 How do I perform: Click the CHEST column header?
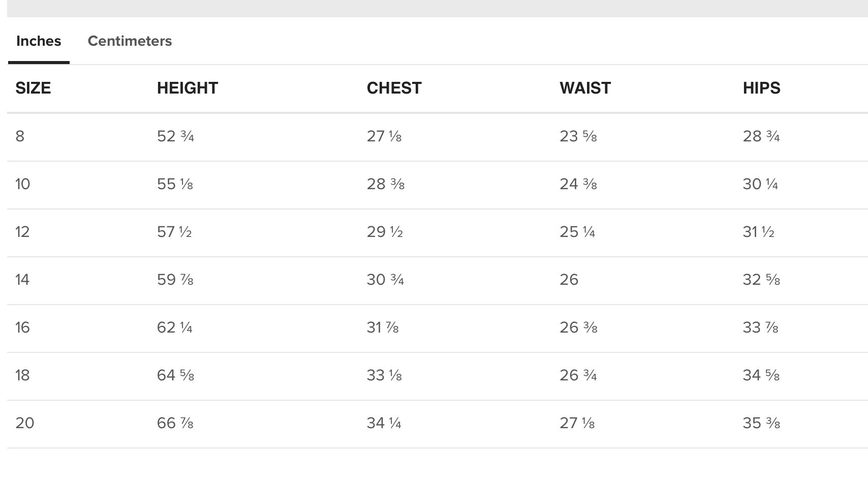[x=394, y=88]
